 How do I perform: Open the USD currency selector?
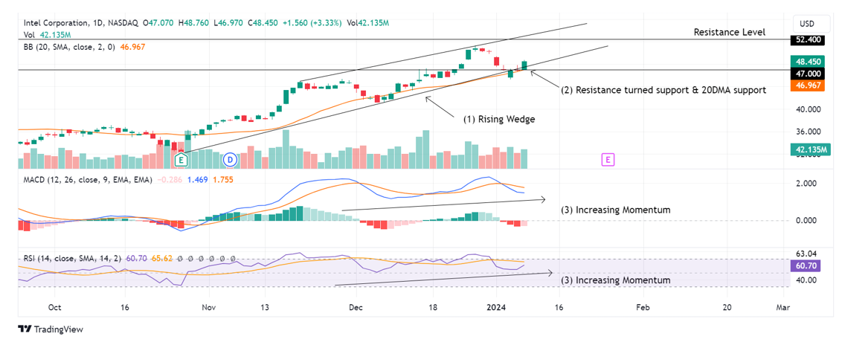point(812,24)
